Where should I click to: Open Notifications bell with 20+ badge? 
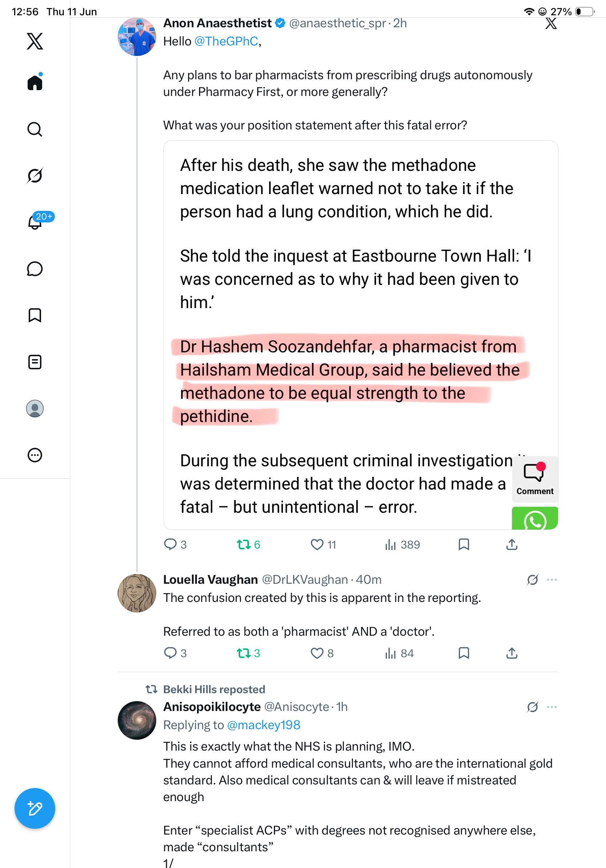[35, 221]
